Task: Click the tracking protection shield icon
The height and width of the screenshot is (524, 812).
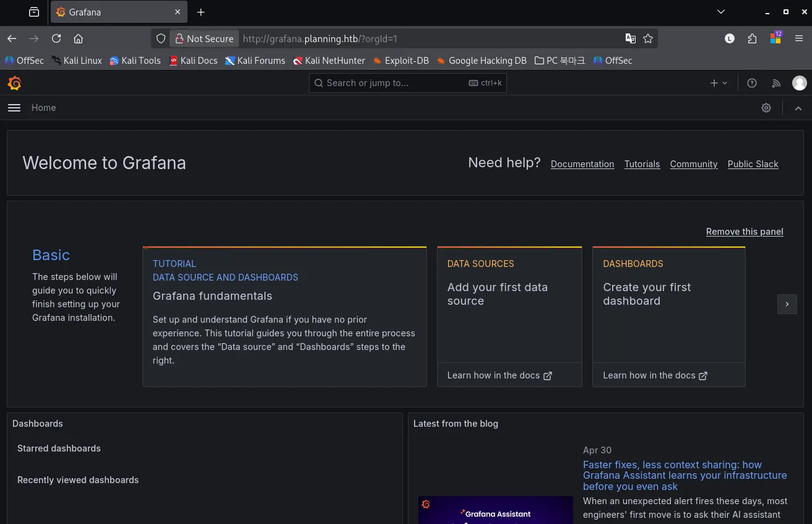Action: (x=161, y=38)
